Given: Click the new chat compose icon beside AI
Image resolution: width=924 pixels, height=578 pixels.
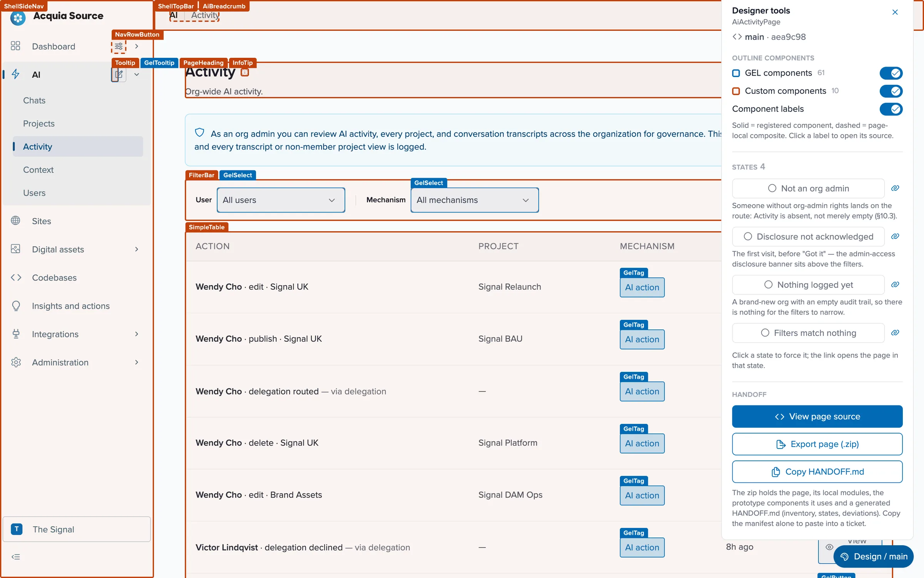Looking at the screenshot, I should [119, 74].
